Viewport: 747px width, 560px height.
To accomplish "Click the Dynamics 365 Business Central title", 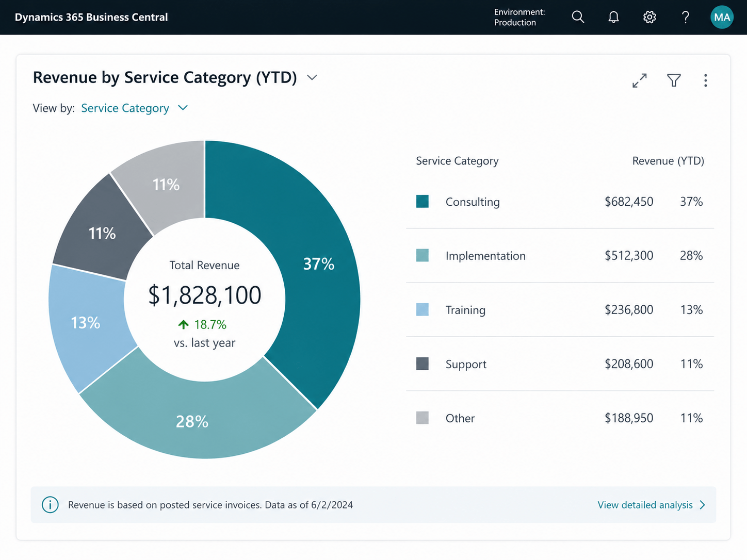I will (x=91, y=17).
